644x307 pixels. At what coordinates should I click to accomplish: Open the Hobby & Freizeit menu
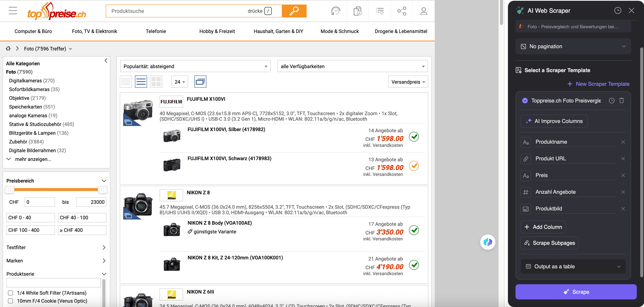pos(217,31)
